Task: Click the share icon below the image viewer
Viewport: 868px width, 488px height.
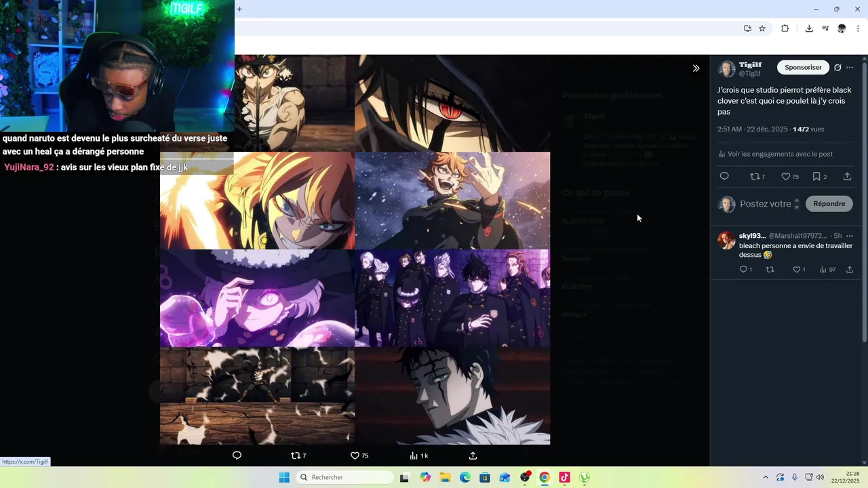Action: 473,455
